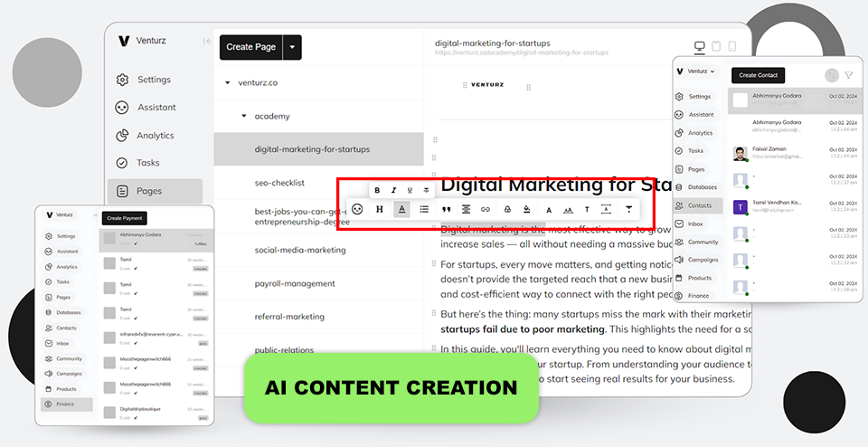
Task: Select Tamil Vendhan contact row
Action: tap(795, 206)
